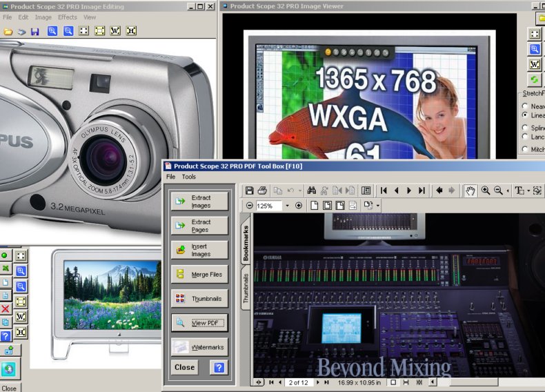
Task: Click Close button in PDF Tool Box
Action: tap(185, 367)
